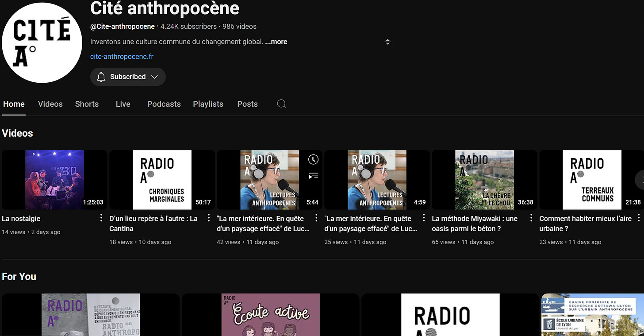Click the @Cite-anthropocene channel handle
The height and width of the screenshot is (336, 644).
(x=123, y=27)
